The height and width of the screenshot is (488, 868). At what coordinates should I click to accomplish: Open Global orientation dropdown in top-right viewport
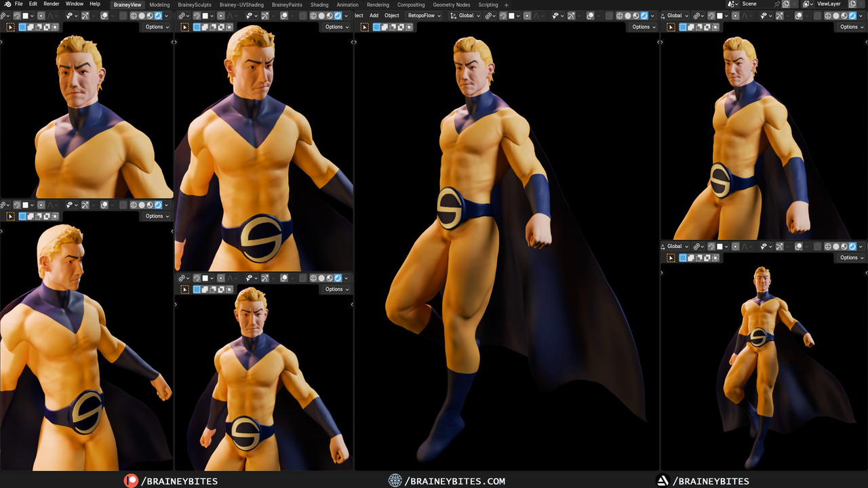coord(675,16)
